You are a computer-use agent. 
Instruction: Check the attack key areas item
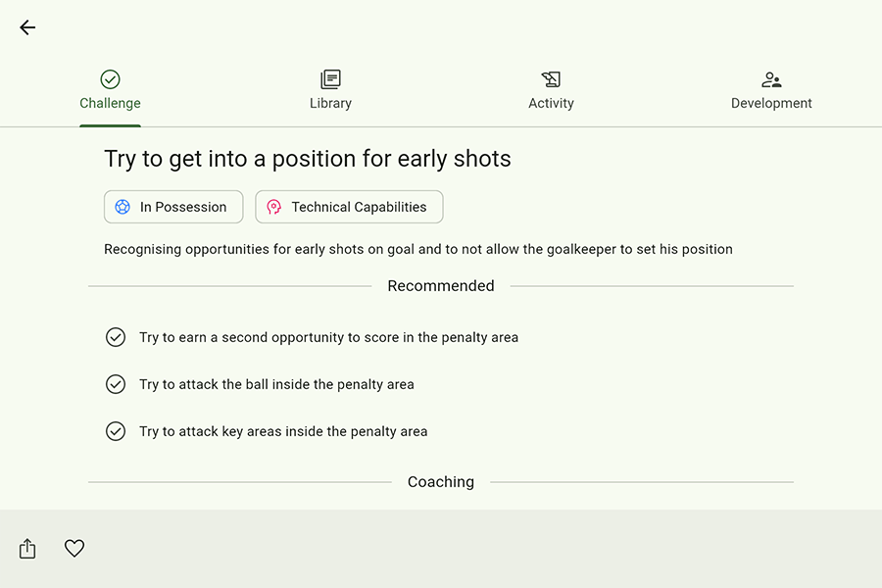point(116,431)
